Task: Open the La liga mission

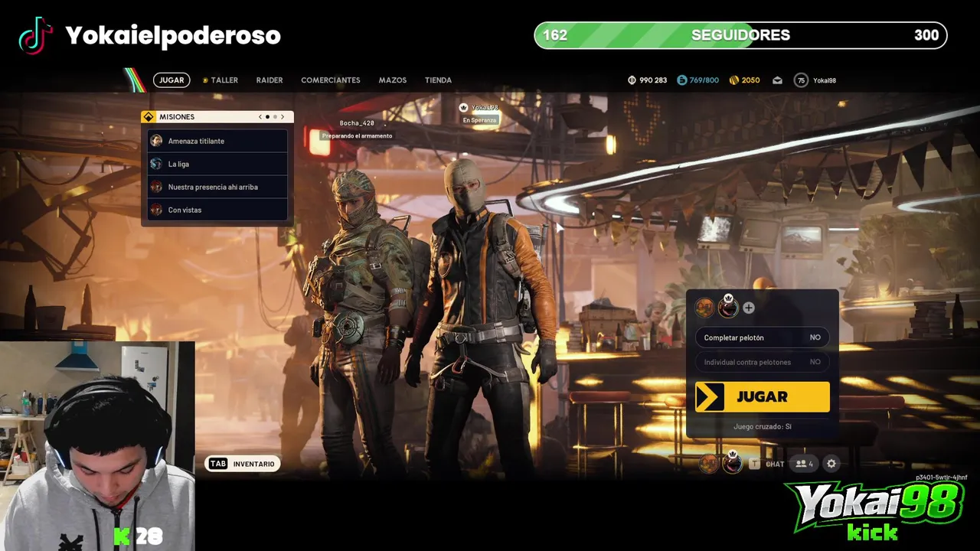Action: point(217,164)
